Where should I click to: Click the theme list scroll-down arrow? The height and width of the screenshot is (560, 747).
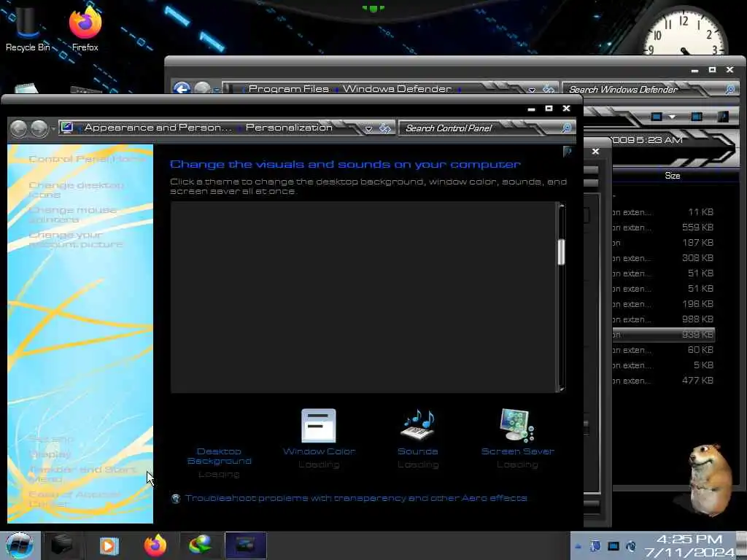click(x=562, y=389)
